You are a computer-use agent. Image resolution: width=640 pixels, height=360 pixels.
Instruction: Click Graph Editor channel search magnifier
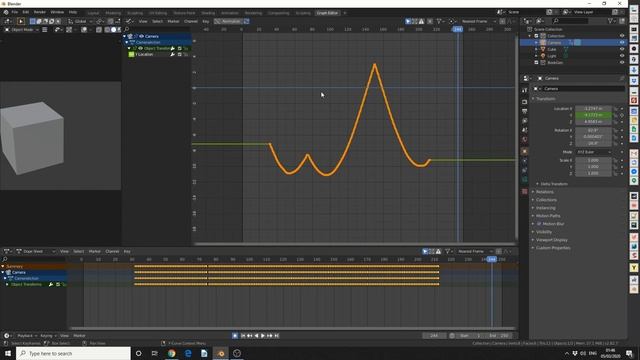[127, 29]
